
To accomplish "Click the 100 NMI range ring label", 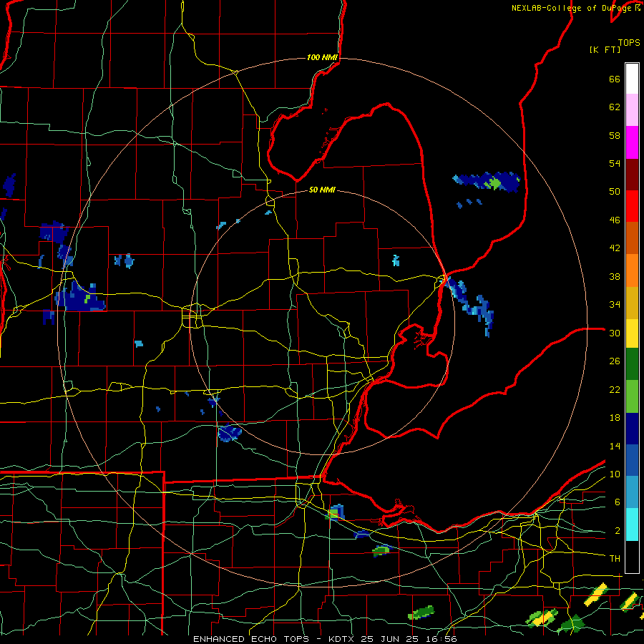I will [323, 57].
